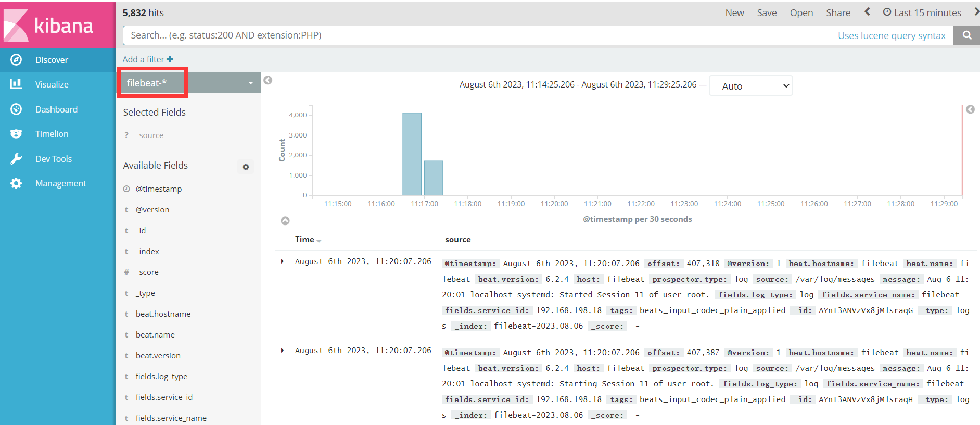
Task: Click the clock time picker icon
Action: coord(887,12)
